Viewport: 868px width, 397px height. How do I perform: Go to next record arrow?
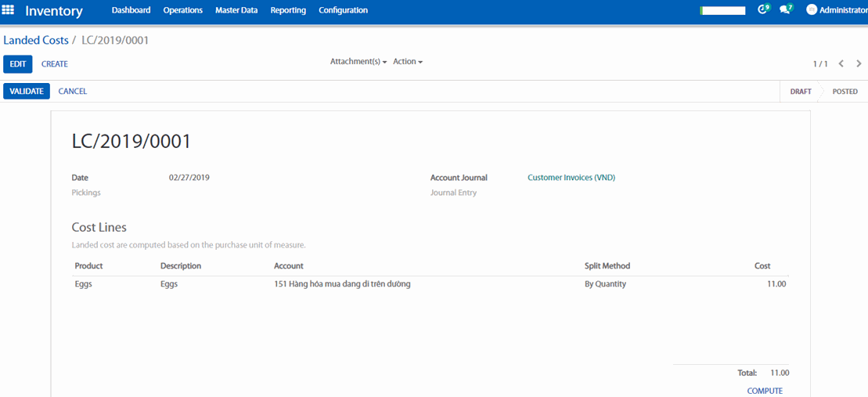(859, 64)
